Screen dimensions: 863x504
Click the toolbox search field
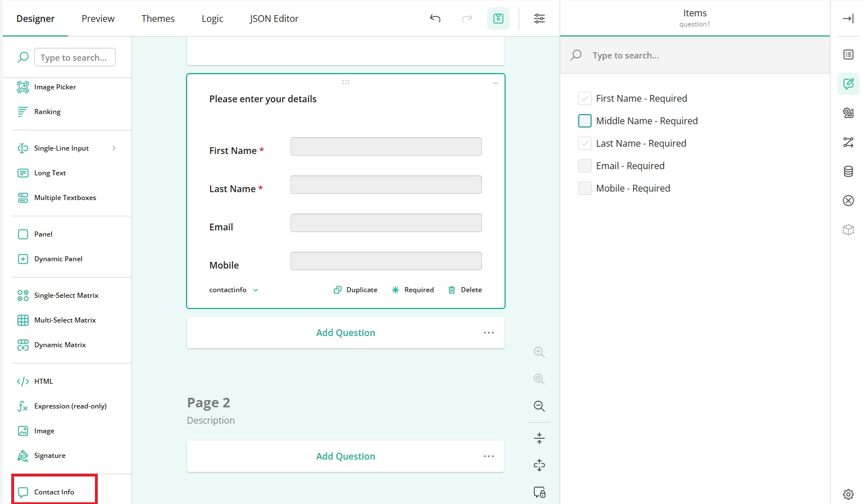(75, 57)
